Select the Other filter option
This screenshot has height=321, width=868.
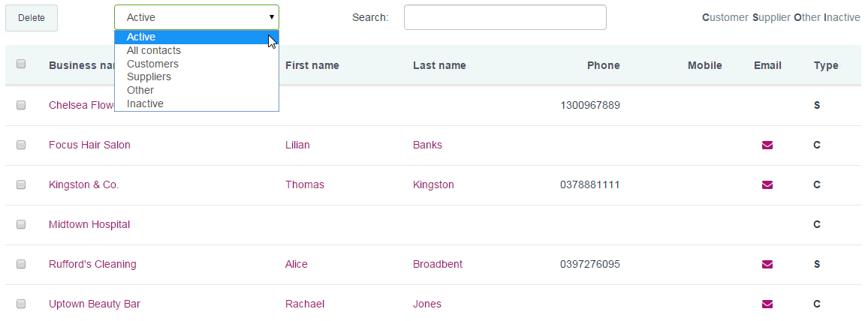[x=140, y=90]
